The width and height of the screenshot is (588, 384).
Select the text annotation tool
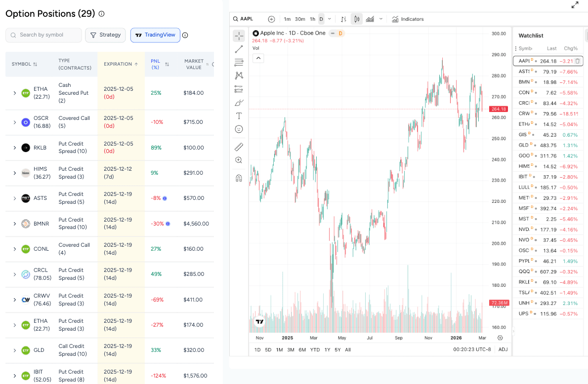(239, 115)
